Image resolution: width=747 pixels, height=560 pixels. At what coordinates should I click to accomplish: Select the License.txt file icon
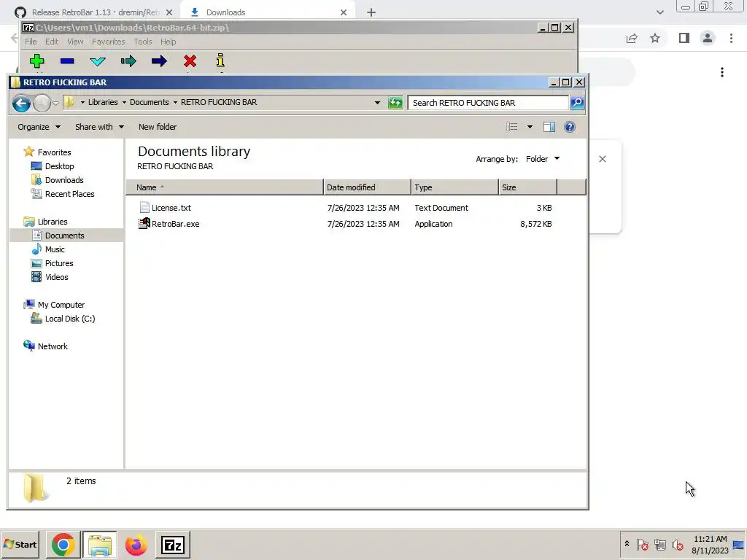click(x=144, y=207)
